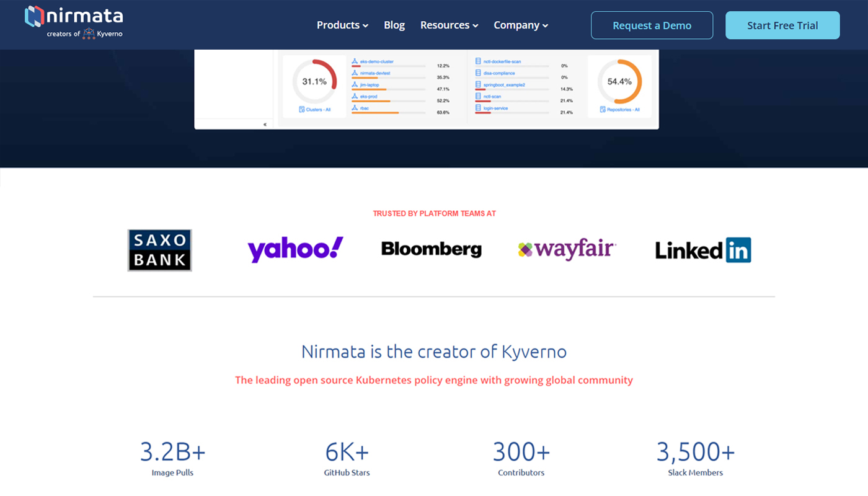
Task: Click the LinkedIn logo
Action: [x=703, y=250]
